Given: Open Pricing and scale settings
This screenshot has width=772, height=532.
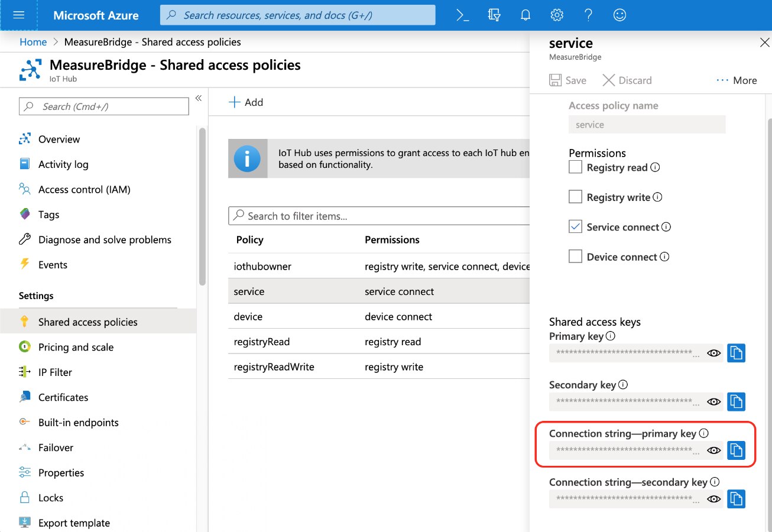Looking at the screenshot, I should [x=76, y=347].
